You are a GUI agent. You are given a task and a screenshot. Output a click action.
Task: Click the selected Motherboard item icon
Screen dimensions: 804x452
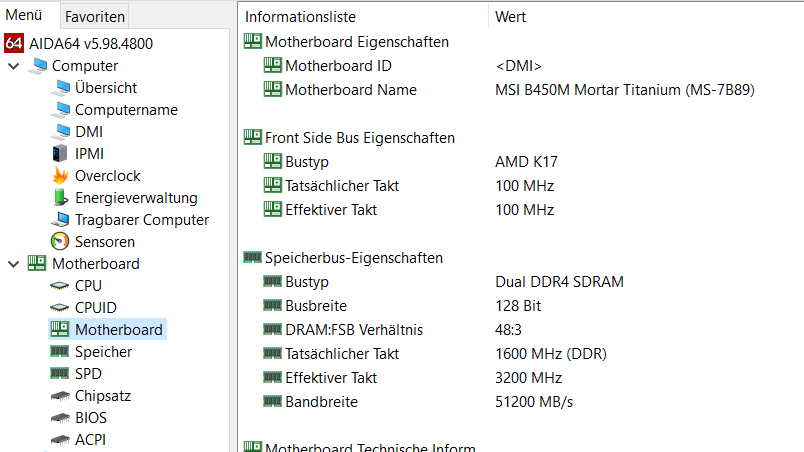coord(60,330)
